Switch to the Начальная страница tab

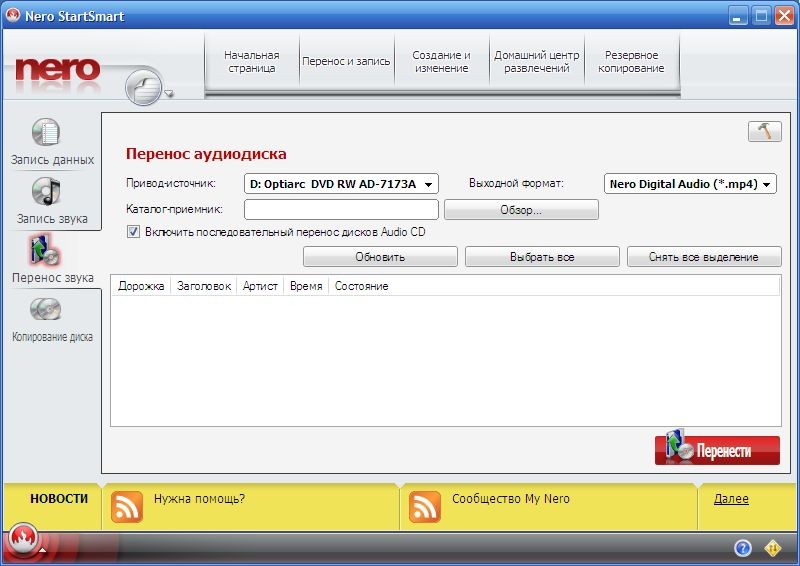tap(251, 62)
